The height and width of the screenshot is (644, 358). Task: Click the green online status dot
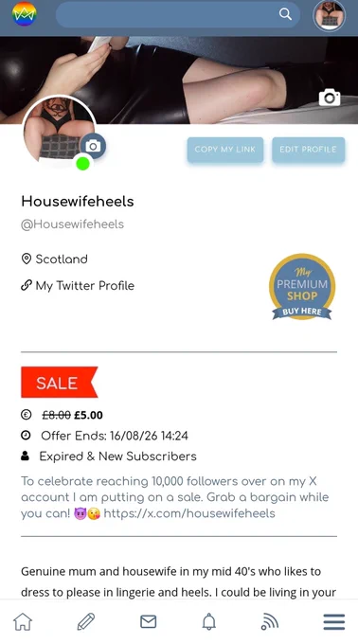(83, 164)
